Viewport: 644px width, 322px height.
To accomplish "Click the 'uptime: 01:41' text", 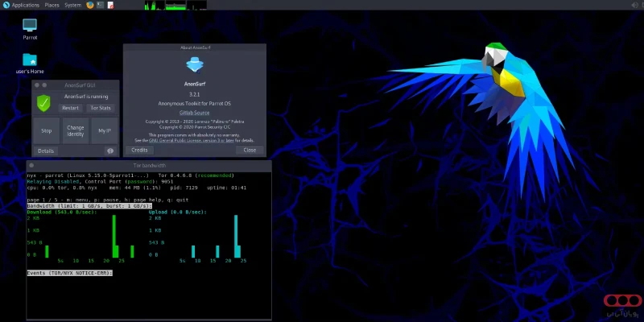I will pos(228,188).
